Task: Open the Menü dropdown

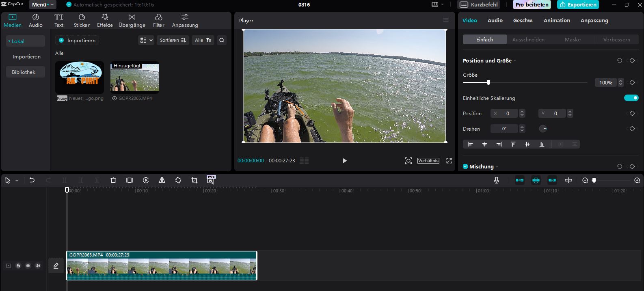Action: coord(42,5)
